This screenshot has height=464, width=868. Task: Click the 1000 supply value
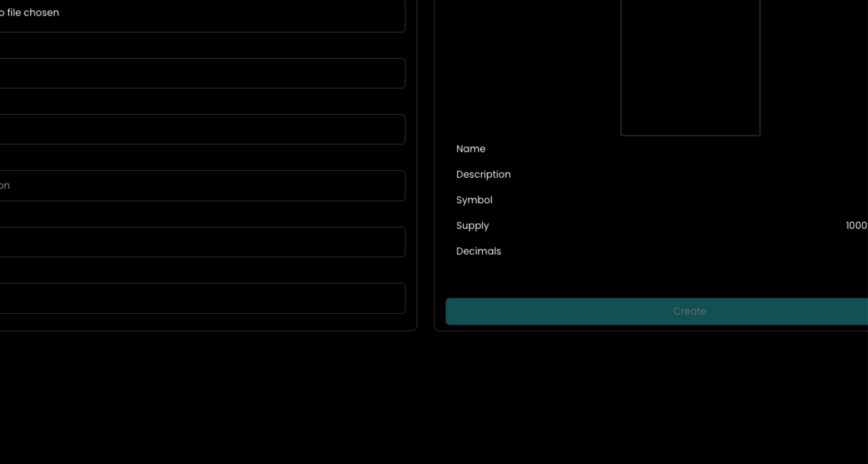[856, 226]
